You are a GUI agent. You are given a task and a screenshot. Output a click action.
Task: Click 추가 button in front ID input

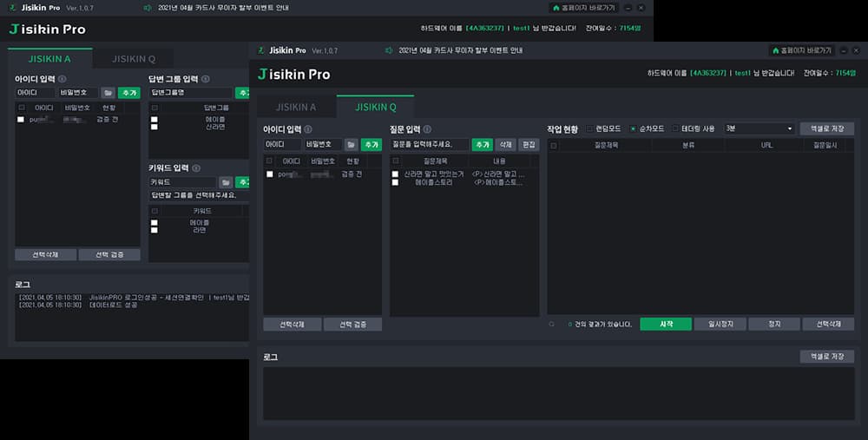click(x=372, y=144)
